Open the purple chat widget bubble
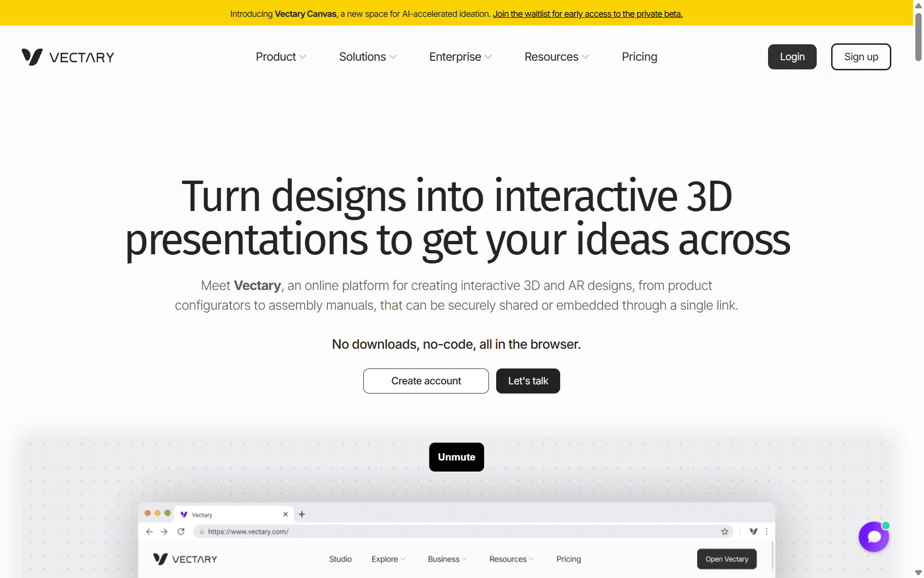 pos(873,537)
